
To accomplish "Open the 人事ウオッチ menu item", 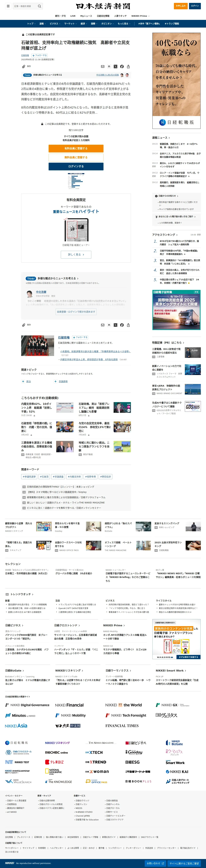I will pyautogui.click(x=120, y=16).
